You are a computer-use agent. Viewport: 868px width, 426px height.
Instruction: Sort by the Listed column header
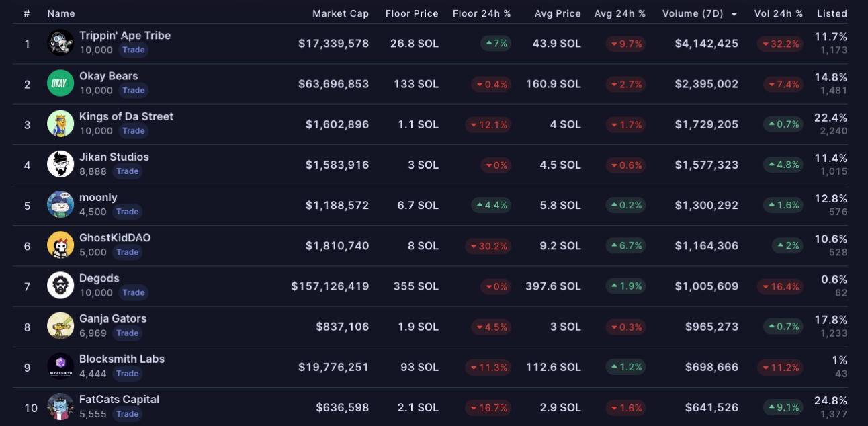pos(832,13)
